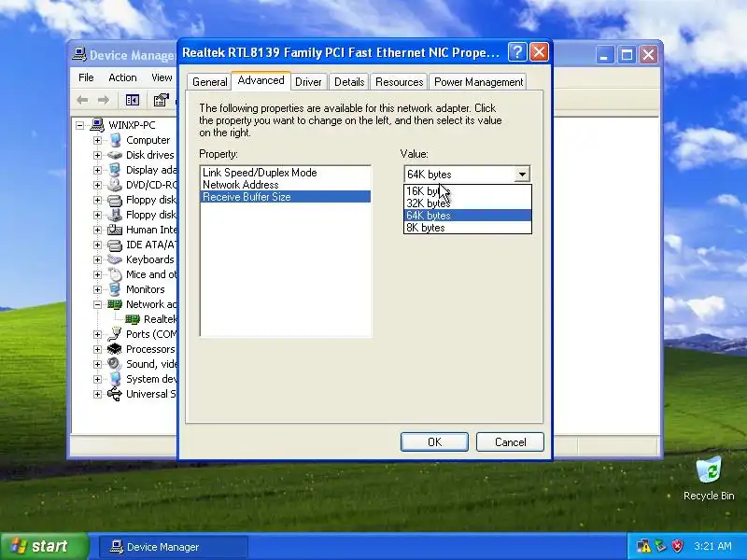Click the IDE ATA/ATAPI controllers icon
747x560 pixels.
pyautogui.click(x=115, y=245)
